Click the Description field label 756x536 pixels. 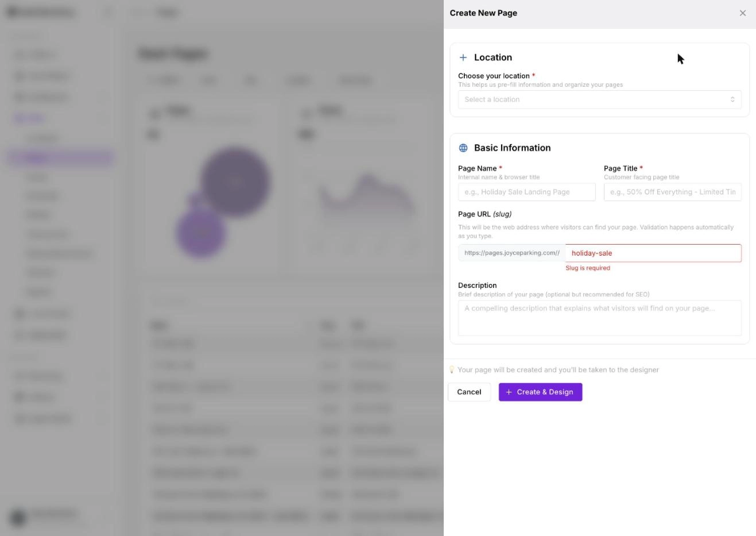coord(477,286)
